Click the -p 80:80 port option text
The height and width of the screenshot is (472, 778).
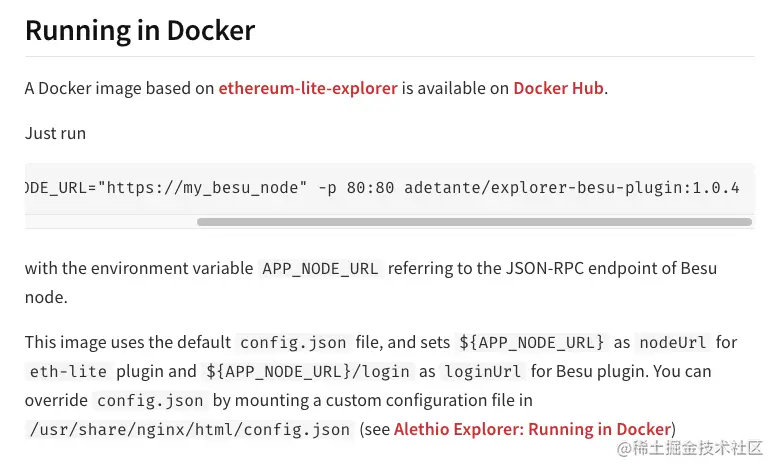point(356,188)
